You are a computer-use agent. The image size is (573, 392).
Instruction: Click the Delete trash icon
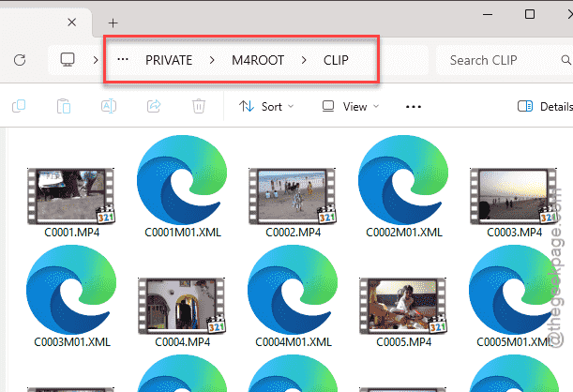[199, 106]
